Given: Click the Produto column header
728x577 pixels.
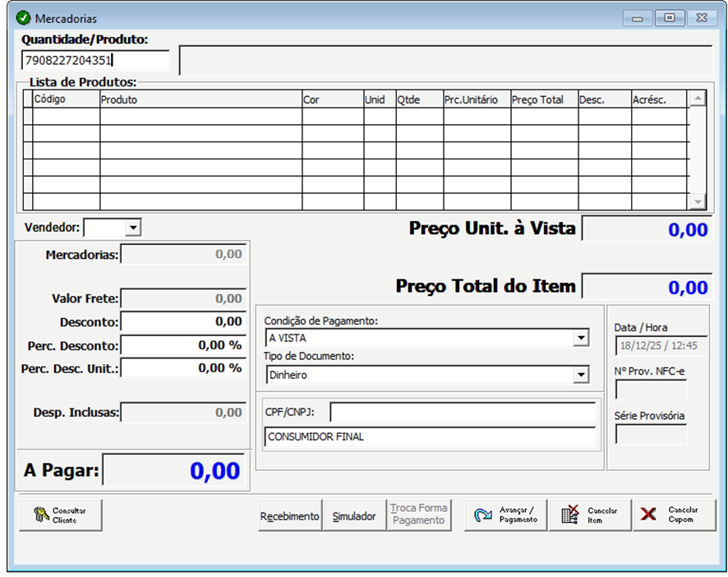Looking at the screenshot, I should pyautogui.click(x=200, y=99).
